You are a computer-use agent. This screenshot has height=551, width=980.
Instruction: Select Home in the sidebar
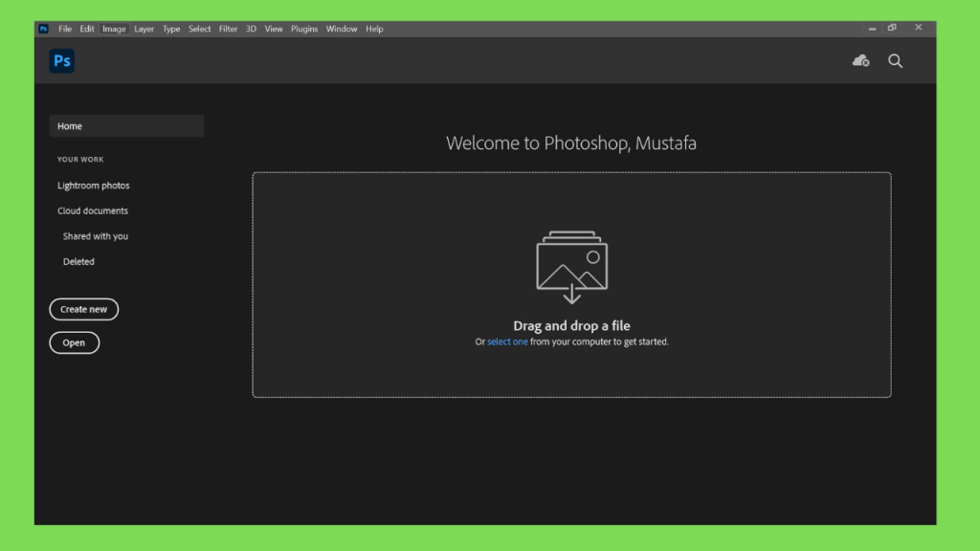tap(126, 125)
